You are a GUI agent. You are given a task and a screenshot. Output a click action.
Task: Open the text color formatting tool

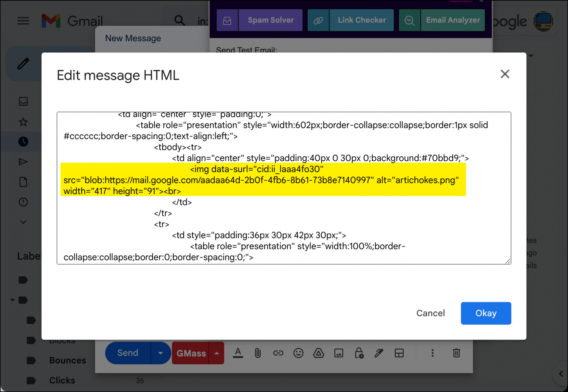pos(238,353)
